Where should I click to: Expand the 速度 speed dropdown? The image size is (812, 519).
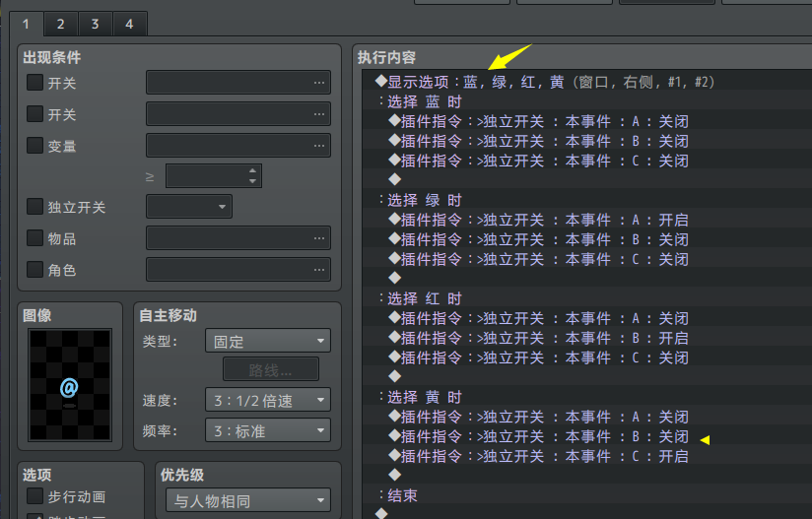[x=267, y=400]
